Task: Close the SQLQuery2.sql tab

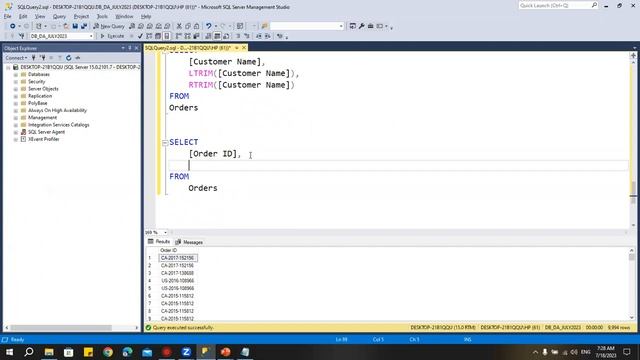Action: (244, 48)
